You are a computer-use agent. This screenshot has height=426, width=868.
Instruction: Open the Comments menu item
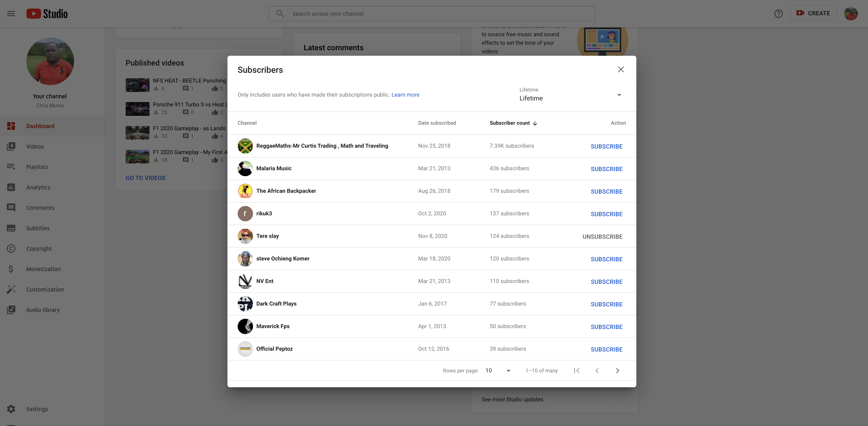pyautogui.click(x=52, y=208)
